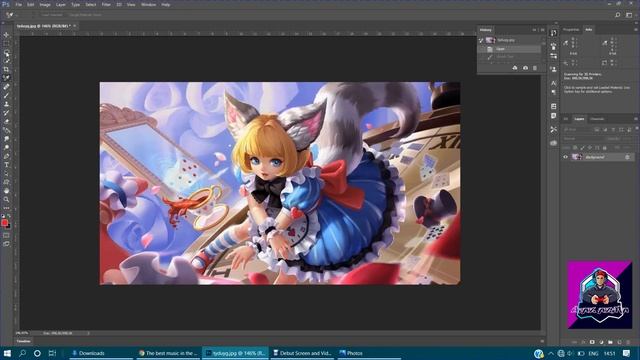Toggle the Background layer lock icon
This screenshot has width=640, height=360.
628,157
